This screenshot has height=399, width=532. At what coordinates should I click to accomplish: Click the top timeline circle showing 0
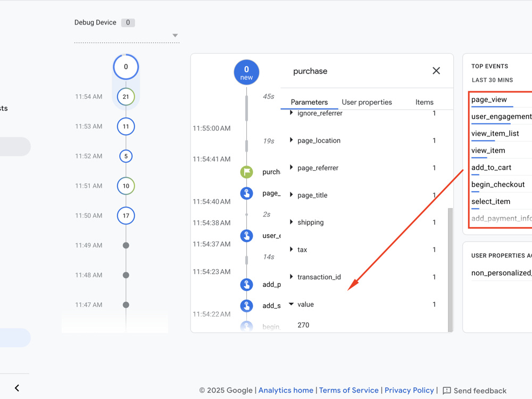click(126, 67)
